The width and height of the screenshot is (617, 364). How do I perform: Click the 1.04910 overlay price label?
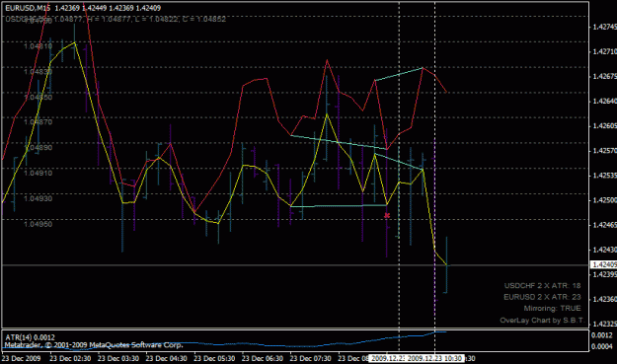point(38,173)
